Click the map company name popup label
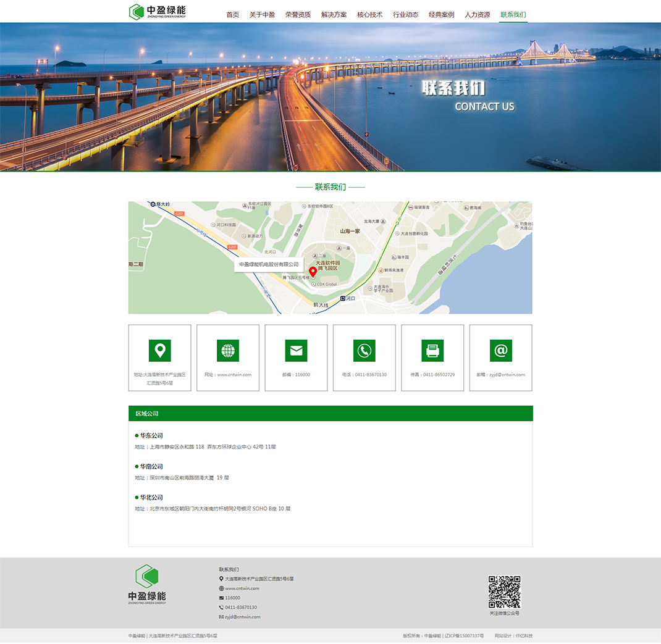The height and width of the screenshot is (644, 661). pyautogui.click(x=269, y=264)
